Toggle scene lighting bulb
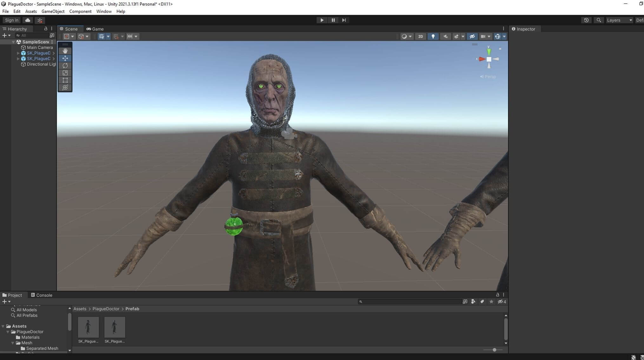The height and width of the screenshot is (360, 644). [433, 37]
